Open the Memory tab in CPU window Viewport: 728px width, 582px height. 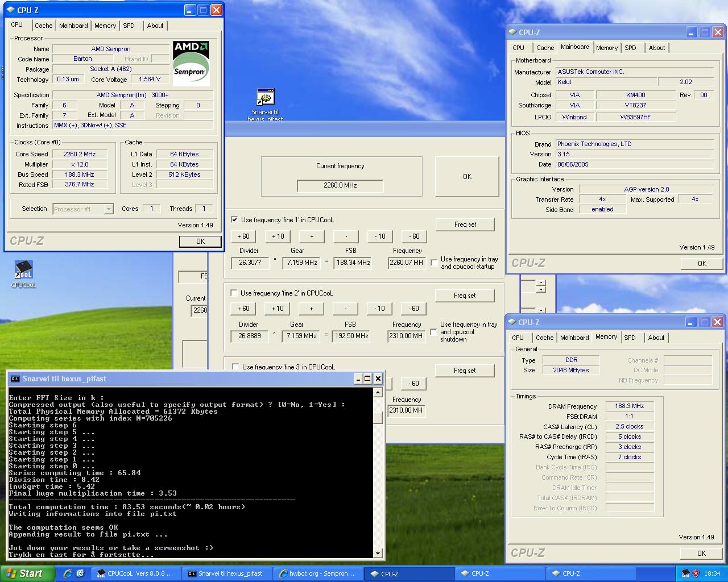tap(105, 26)
